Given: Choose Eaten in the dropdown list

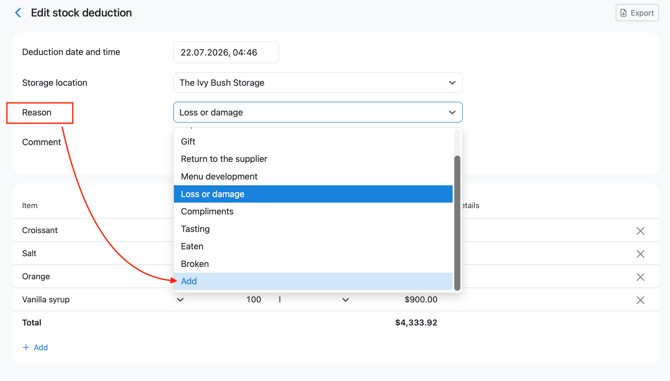Looking at the screenshot, I should pyautogui.click(x=313, y=246).
